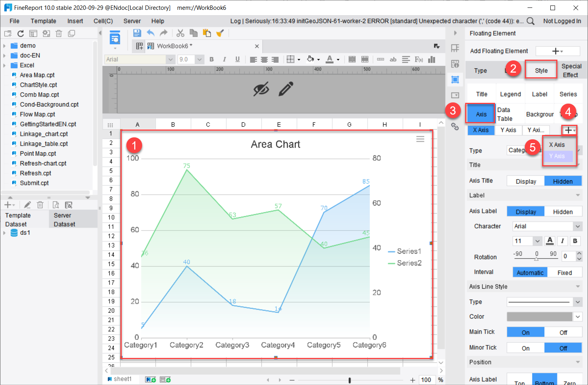The height and width of the screenshot is (385, 588).
Task: Turn Main Tick Off
Action: tap(563, 332)
